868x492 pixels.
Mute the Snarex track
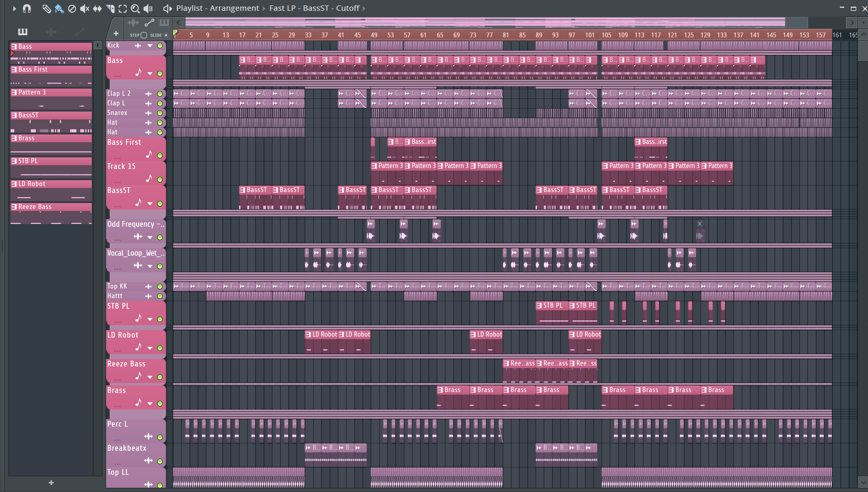[160, 113]
